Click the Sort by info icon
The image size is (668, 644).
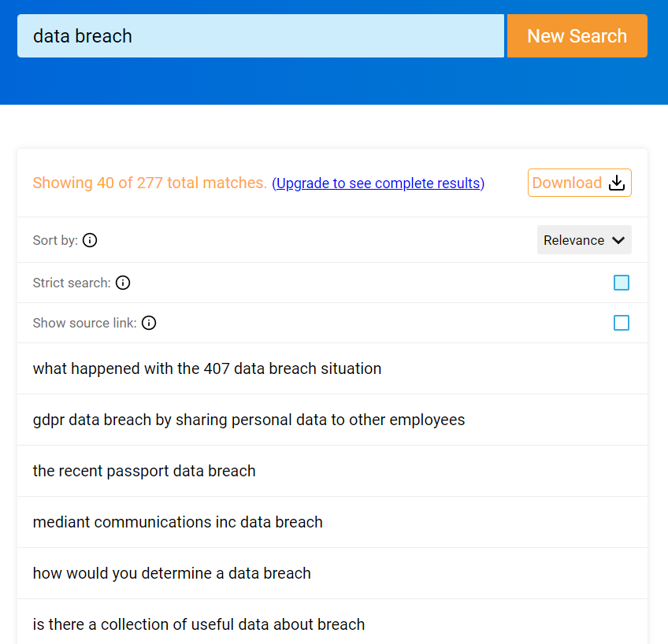coord(90,240)
